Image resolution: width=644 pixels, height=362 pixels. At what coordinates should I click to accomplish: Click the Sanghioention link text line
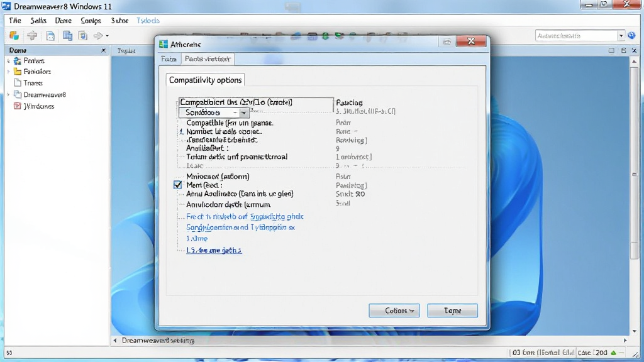[241, 228]
